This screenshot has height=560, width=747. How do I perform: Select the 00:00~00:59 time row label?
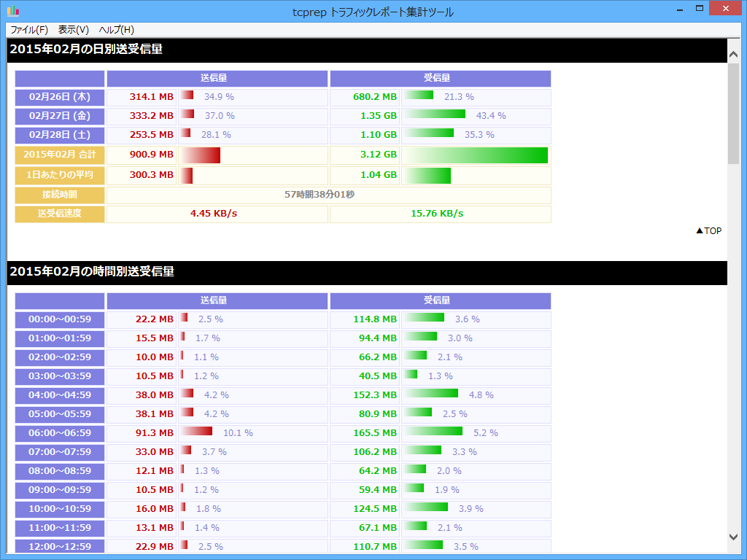58,319
